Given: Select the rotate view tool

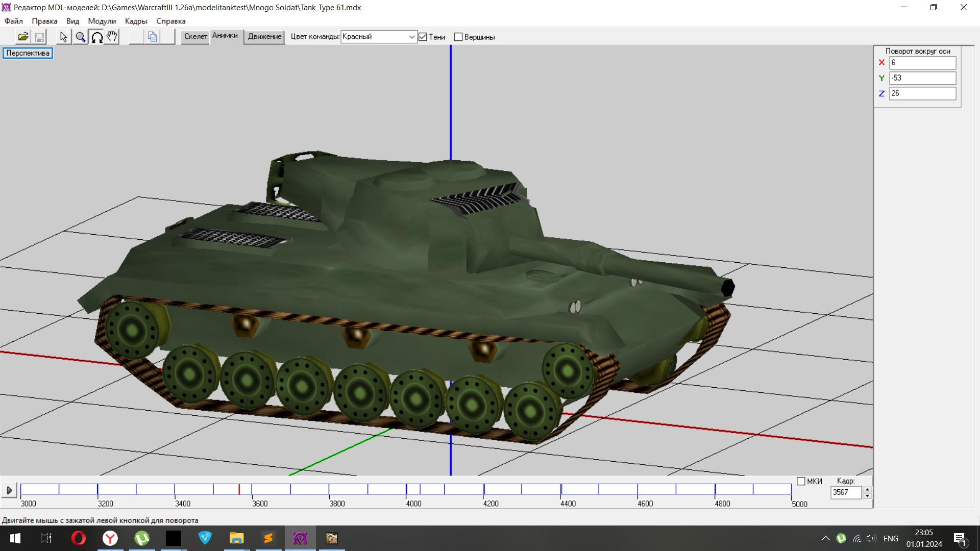Looking at the screenshot, I should (x=96, y=37).
